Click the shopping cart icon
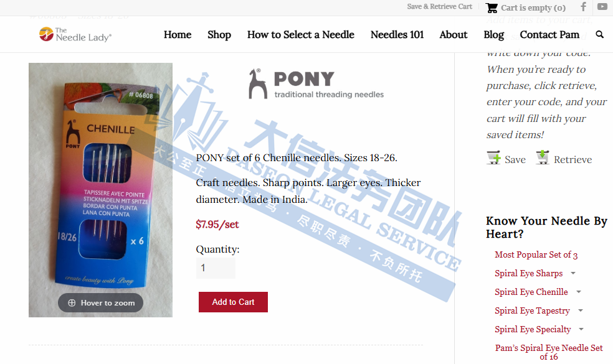Image resolution: width=613 pixels, height=364 pixels. pyautogui.click(x=492, y=7)
